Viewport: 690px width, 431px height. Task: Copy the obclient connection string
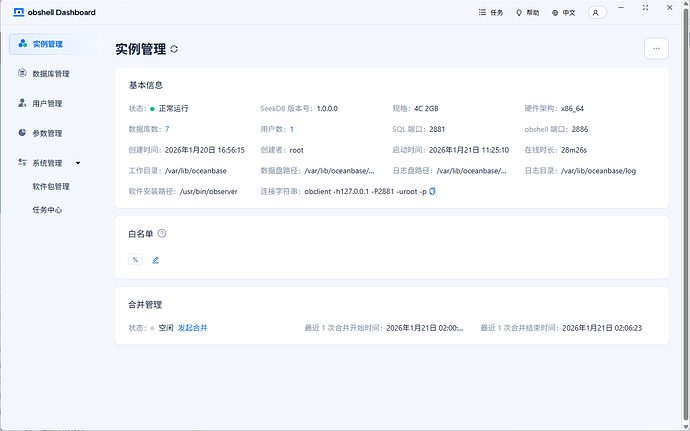pyautogui.click(x=432, y=191)
